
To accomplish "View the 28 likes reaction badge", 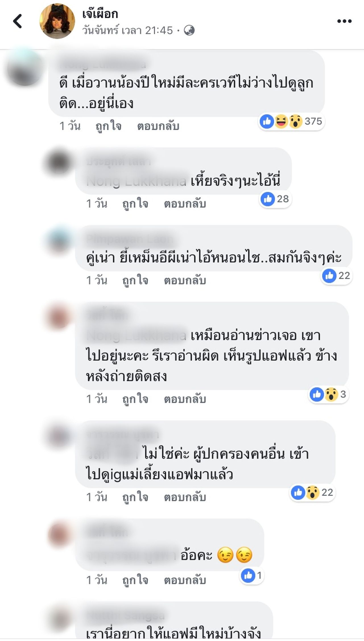I will click(275, 199).
